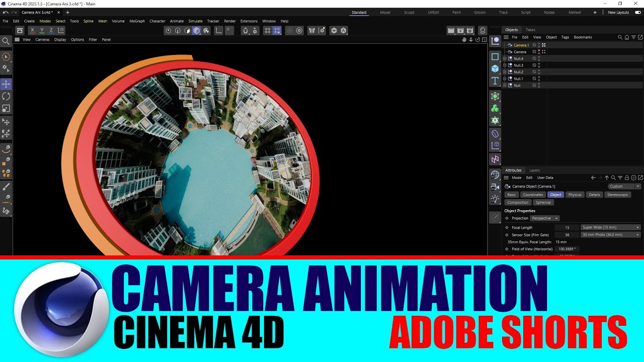The height and width of the screenshot is (362, 644).
Task: Open the Coordinates tab button
Action: (533, 195)
